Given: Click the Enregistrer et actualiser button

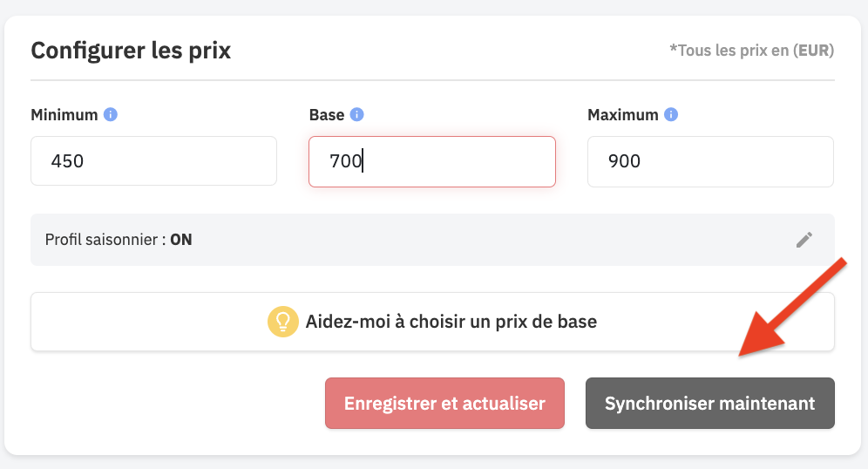Looking at the screenshot, I should [444, 403].
